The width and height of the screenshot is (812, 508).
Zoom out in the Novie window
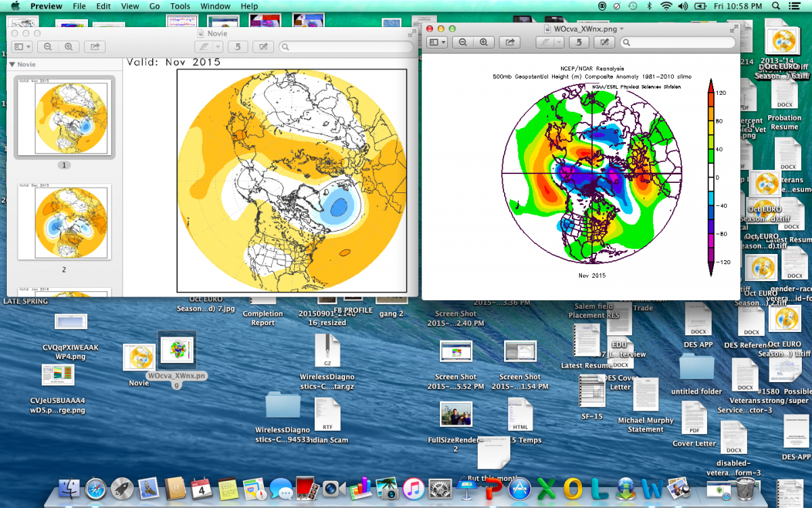click(x=48, y=47)
